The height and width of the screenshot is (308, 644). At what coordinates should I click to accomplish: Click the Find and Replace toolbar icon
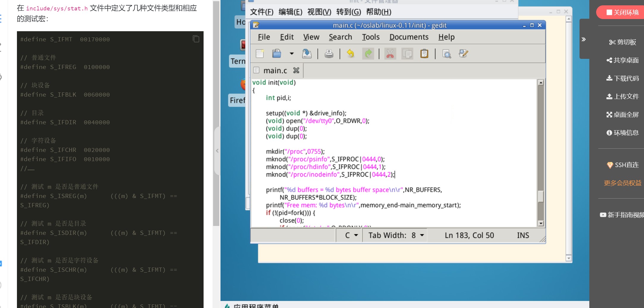coord(463,54)
